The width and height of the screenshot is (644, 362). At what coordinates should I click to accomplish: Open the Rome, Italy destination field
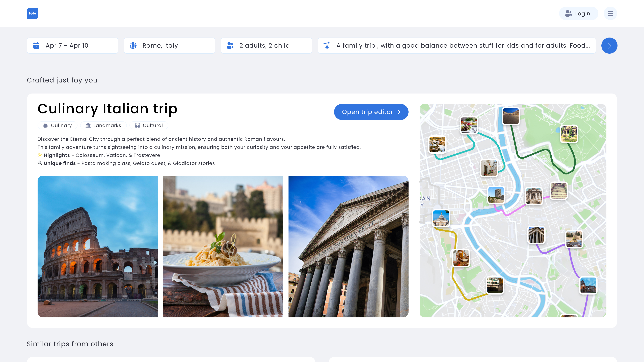pos(169,45)
